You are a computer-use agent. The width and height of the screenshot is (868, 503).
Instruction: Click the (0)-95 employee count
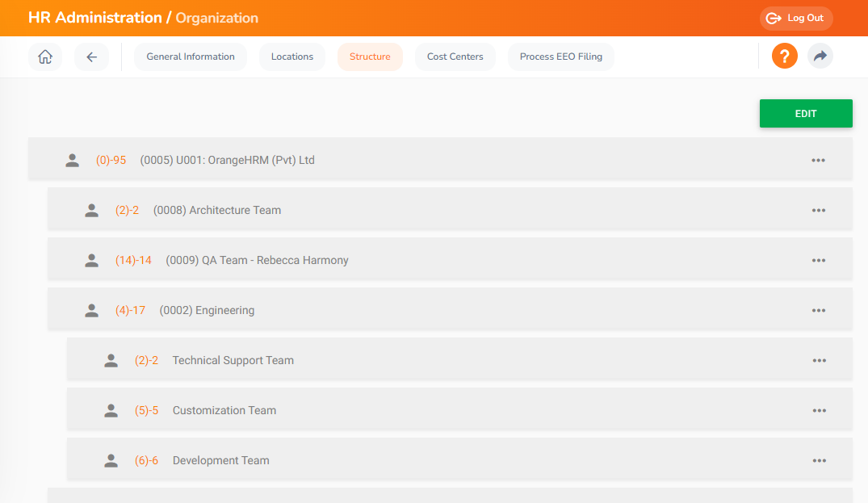click(111, 161)
